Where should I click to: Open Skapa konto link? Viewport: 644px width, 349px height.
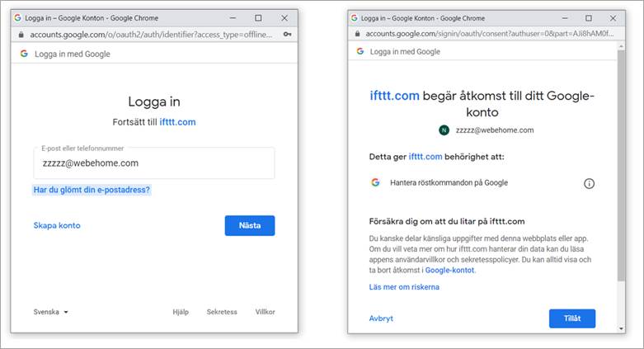click(x=57, y=226)
